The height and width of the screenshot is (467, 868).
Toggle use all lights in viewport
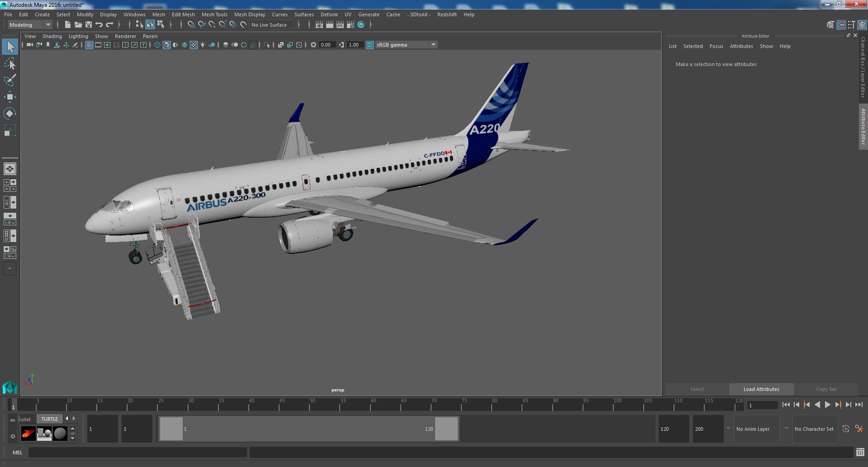(203, 45)
